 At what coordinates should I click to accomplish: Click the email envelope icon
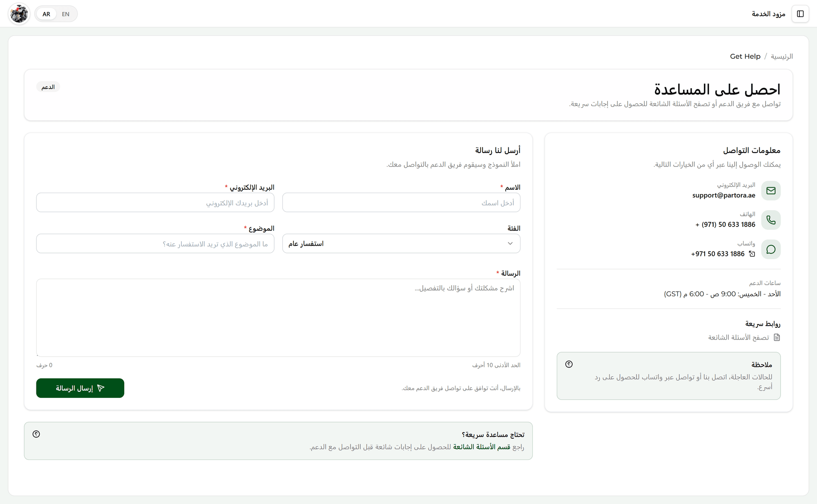pyautogui.click(x=771, y=191)
